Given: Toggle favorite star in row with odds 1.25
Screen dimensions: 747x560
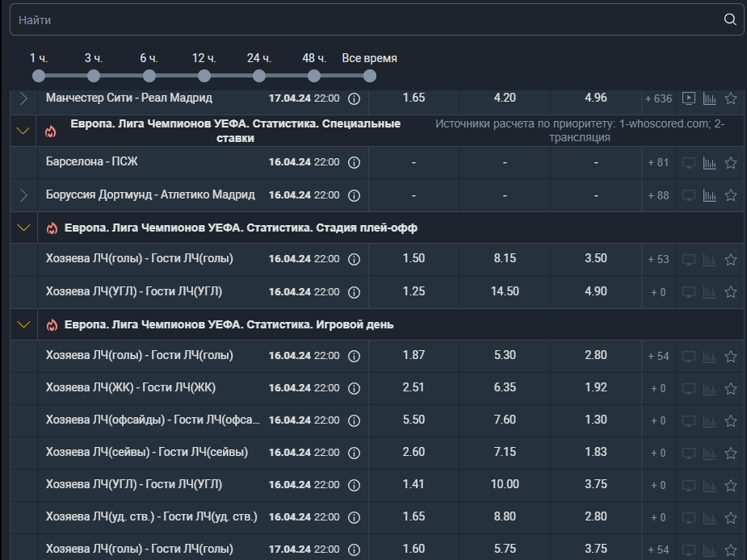Looking at the screenshot, I should (731, 291).
